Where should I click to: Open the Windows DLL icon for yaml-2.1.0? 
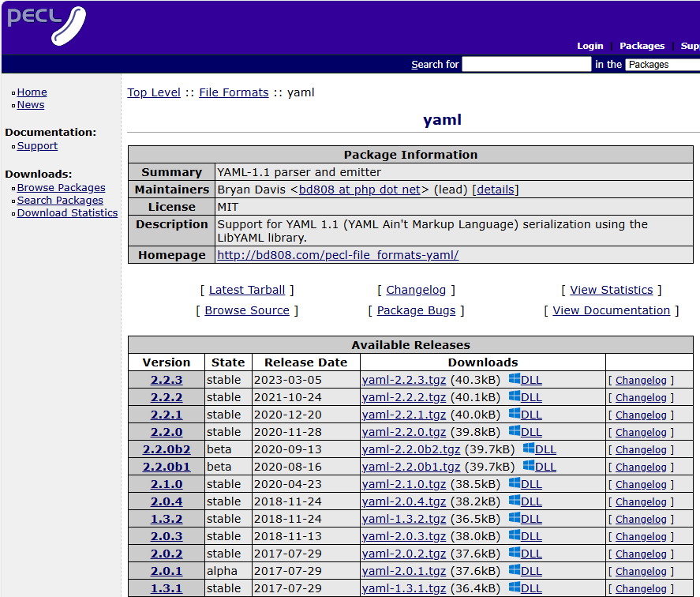[515, 483]
